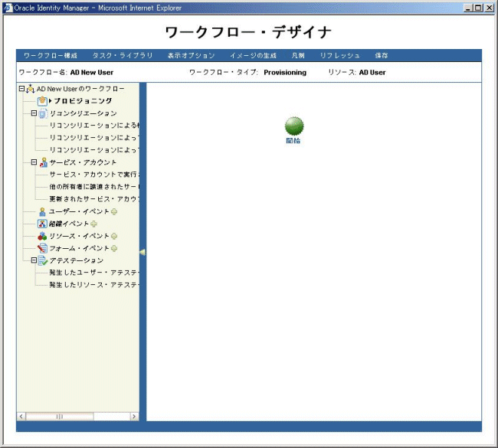Screen dimensions: 498x448
Task: Click the アテステーション checkmark icon
Action: click(x=43, y=260)
